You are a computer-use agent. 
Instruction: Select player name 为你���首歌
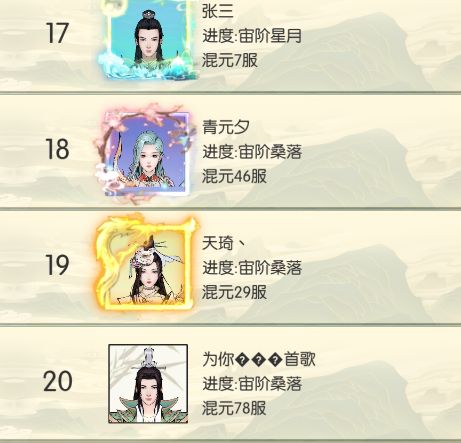(259, 359)
